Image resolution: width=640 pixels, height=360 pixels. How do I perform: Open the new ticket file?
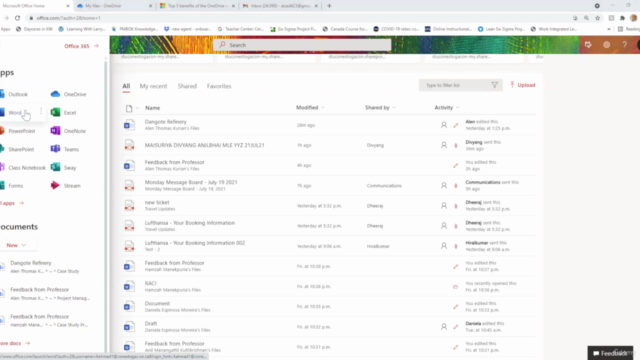(x=157, y=202)
